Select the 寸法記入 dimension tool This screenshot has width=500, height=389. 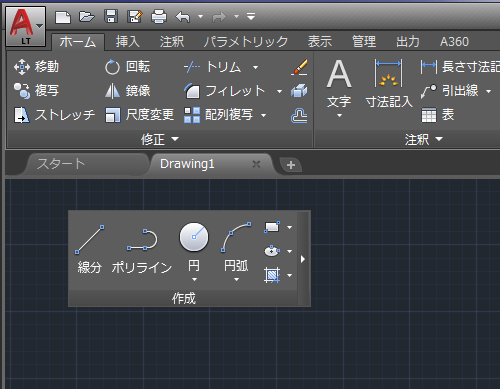point(389,83)
